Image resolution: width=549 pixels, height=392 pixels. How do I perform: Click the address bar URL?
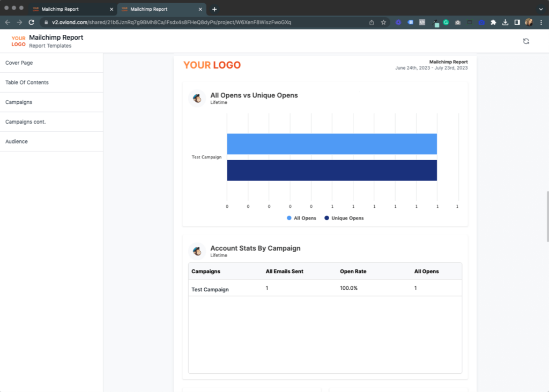172,22
